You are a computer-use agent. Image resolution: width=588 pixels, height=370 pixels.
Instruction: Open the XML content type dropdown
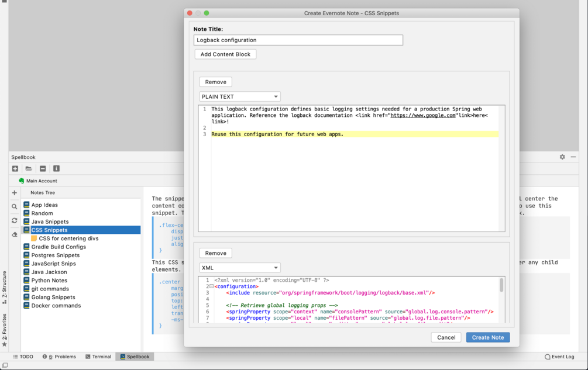(x=240, y=268)
